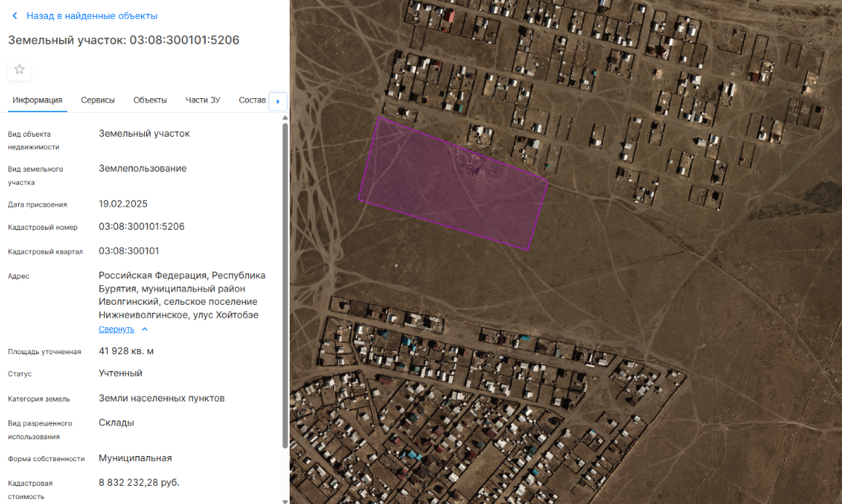Click the Вид объекта недвижимости label
The width and height of the screenshot is (842, 504).
point(33,140)
